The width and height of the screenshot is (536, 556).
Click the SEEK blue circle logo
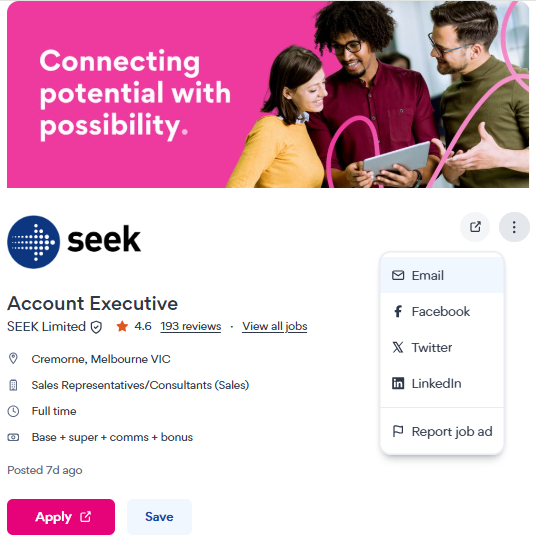click(34, 242)
